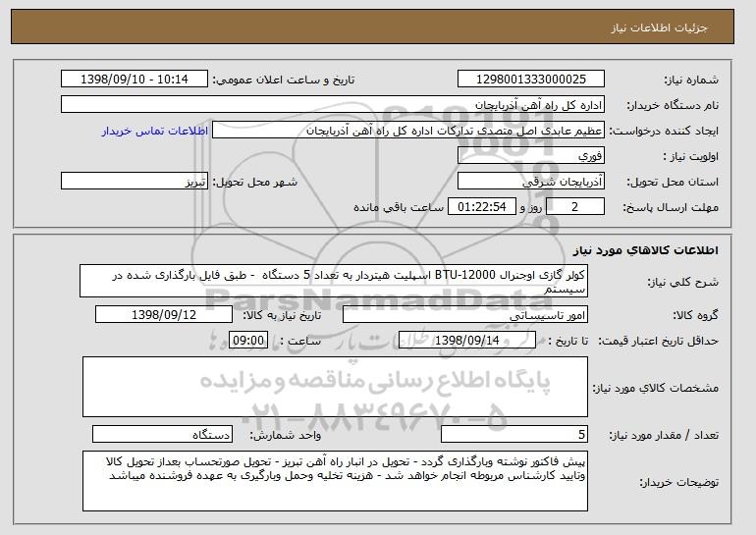
Task: Click the remaining days field showing 2
Action: pos(574,207)
